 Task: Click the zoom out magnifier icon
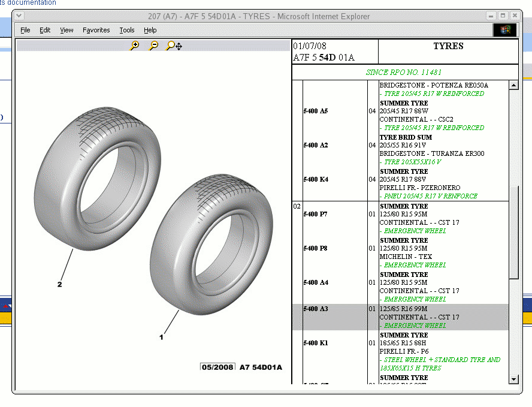click(x=154, y=46)
